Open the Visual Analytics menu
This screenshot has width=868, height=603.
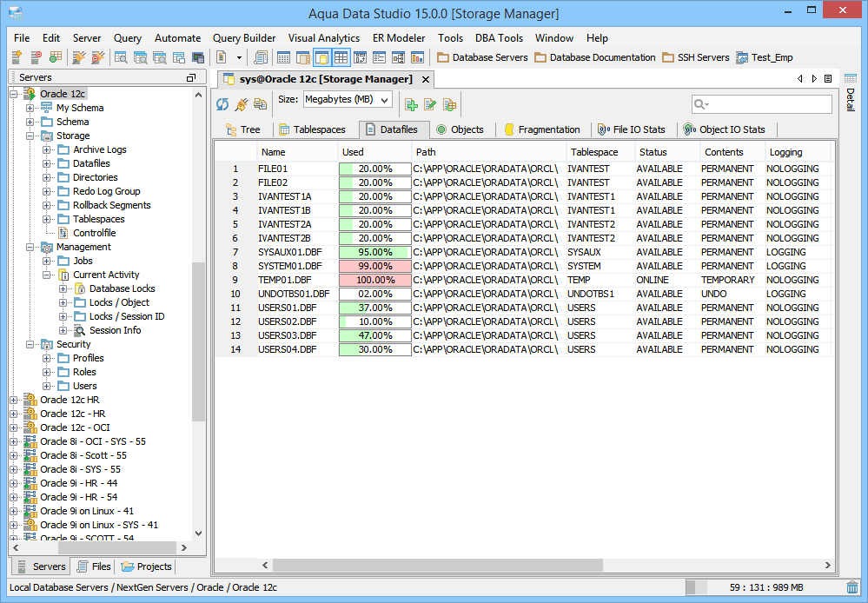(324, 38)
